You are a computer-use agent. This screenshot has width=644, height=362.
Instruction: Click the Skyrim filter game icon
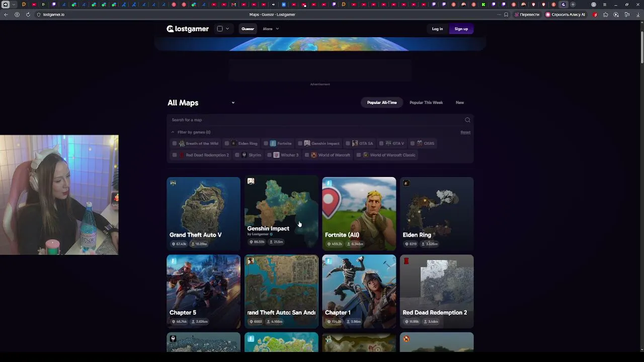244,155
